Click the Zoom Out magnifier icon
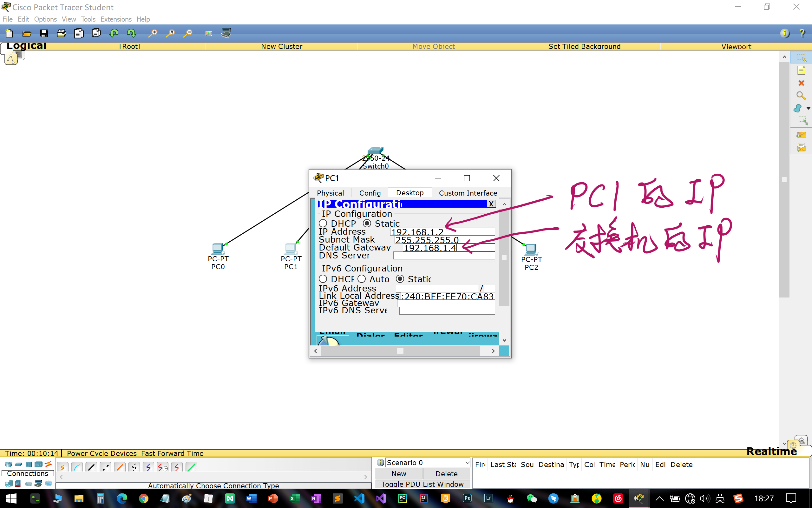 (188, 33)
